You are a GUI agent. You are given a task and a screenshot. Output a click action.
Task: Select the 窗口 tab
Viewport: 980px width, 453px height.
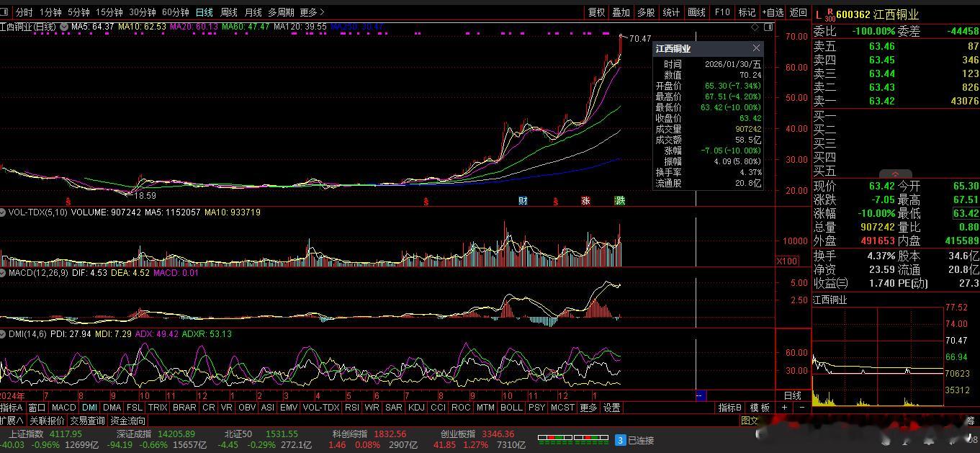37,408
